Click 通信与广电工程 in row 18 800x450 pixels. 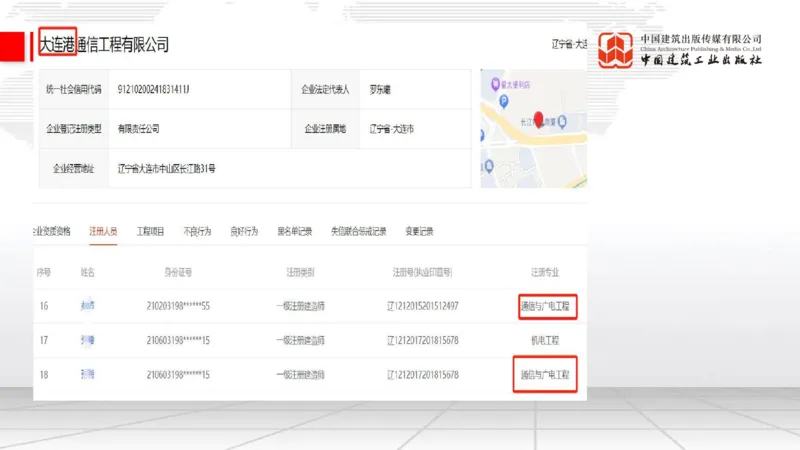click(545, 375)
